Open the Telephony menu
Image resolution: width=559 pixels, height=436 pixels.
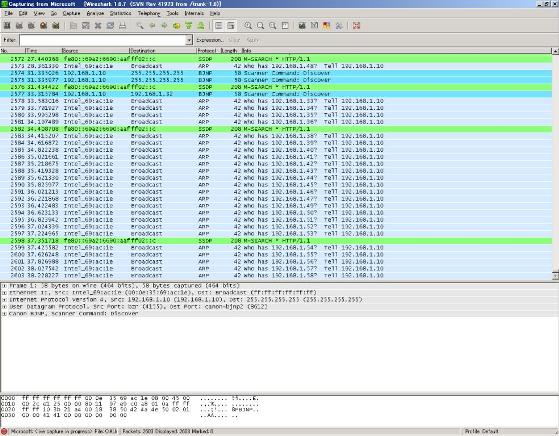[x=149, y=13]
